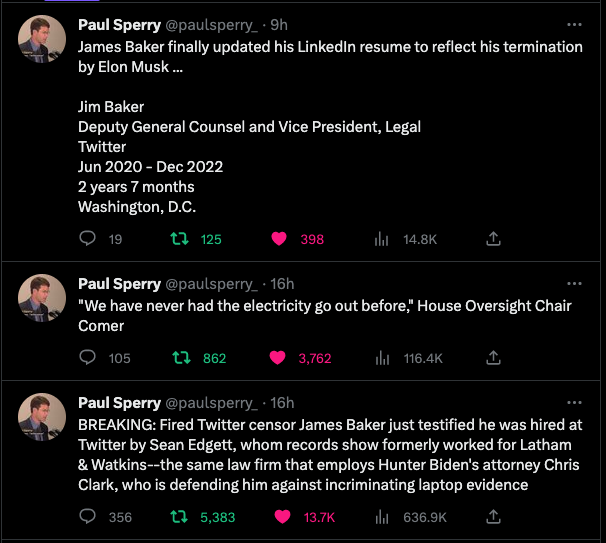Share the LinkedIn resume tweet

[492, 239]
